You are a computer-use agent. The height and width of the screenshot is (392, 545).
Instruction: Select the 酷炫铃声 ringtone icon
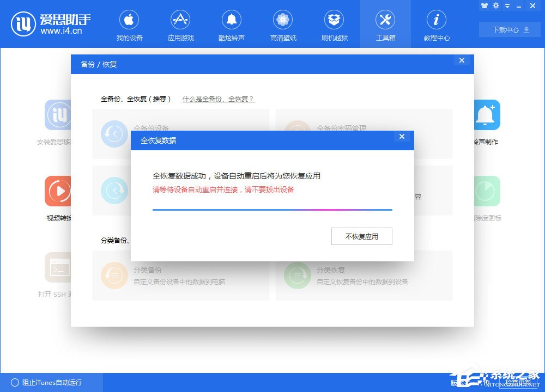tap(232, 20)
